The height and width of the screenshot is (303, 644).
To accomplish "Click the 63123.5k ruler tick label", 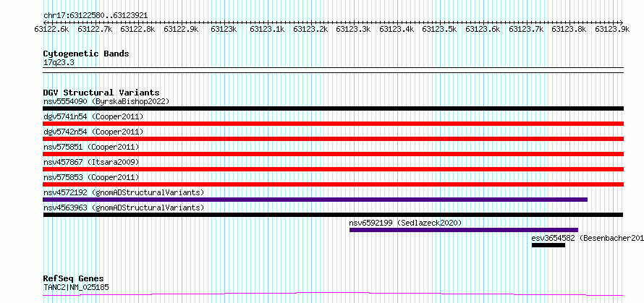I will 440,29.
